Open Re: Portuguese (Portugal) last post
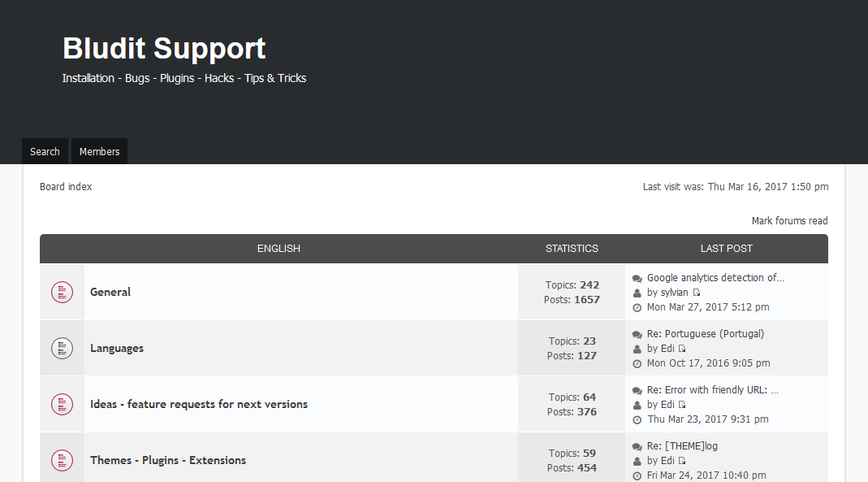Image resolution: width=868 pixels, height=482 pixels. pos(706,333)
